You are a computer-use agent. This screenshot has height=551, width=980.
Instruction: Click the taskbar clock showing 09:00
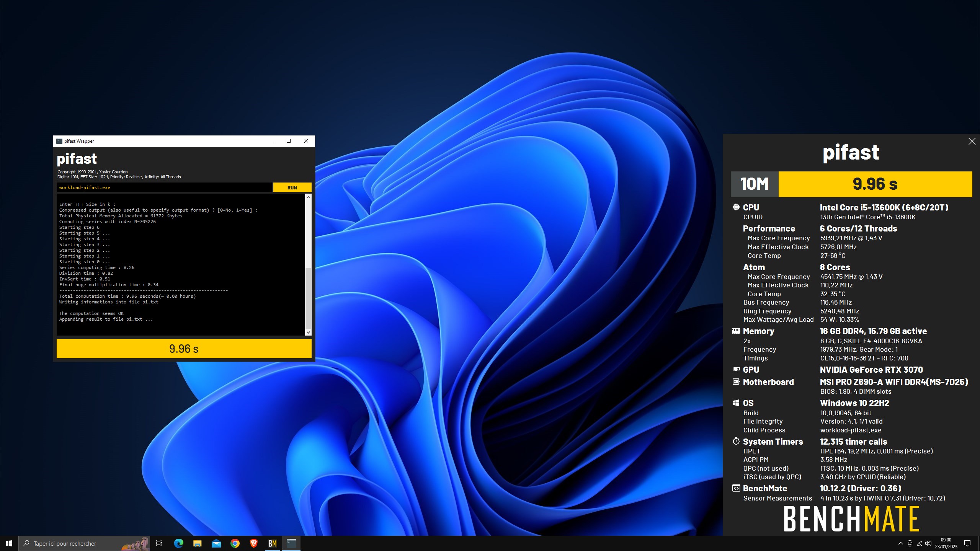click(946, 543)
